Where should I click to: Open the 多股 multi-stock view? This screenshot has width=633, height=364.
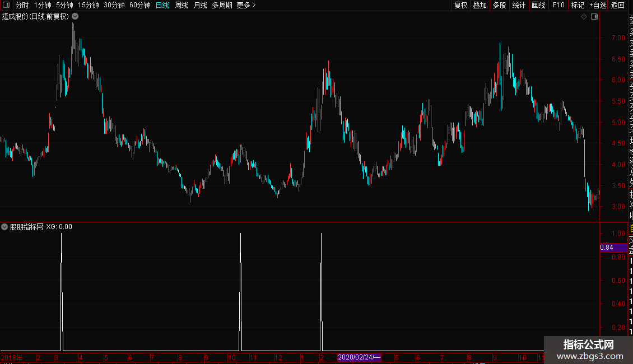[499, 5]
